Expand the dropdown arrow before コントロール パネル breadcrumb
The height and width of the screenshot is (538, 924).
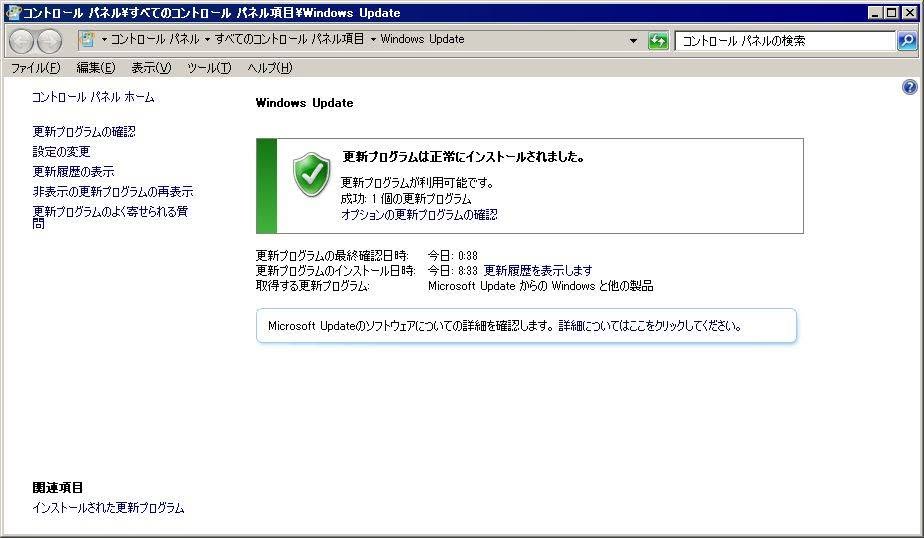pos(104,39)
